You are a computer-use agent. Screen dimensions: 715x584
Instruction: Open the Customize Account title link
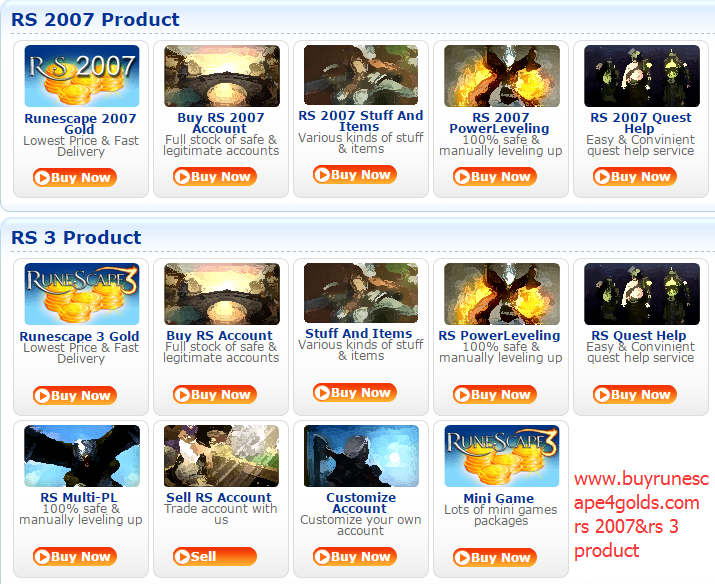click(360, 503)
